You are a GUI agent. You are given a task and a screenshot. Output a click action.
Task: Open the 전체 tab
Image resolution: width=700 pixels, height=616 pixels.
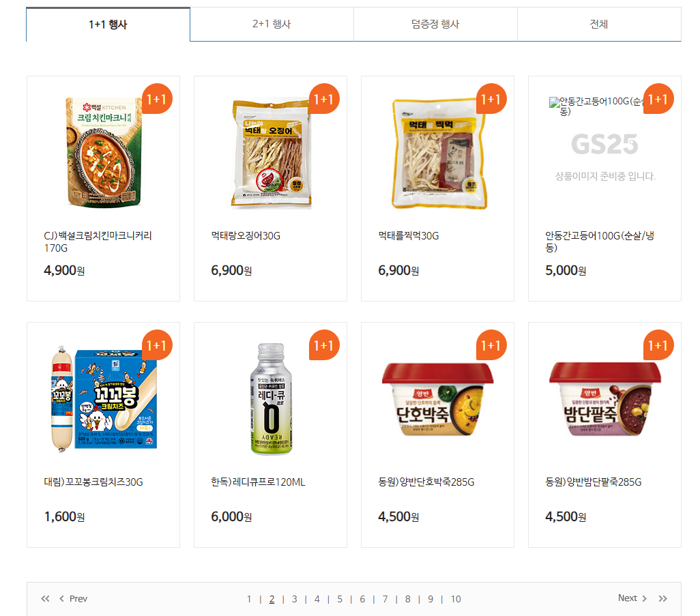599,24
